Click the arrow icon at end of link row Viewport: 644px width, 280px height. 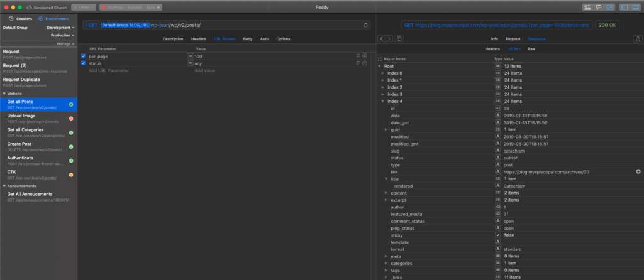tap(638, 172)
